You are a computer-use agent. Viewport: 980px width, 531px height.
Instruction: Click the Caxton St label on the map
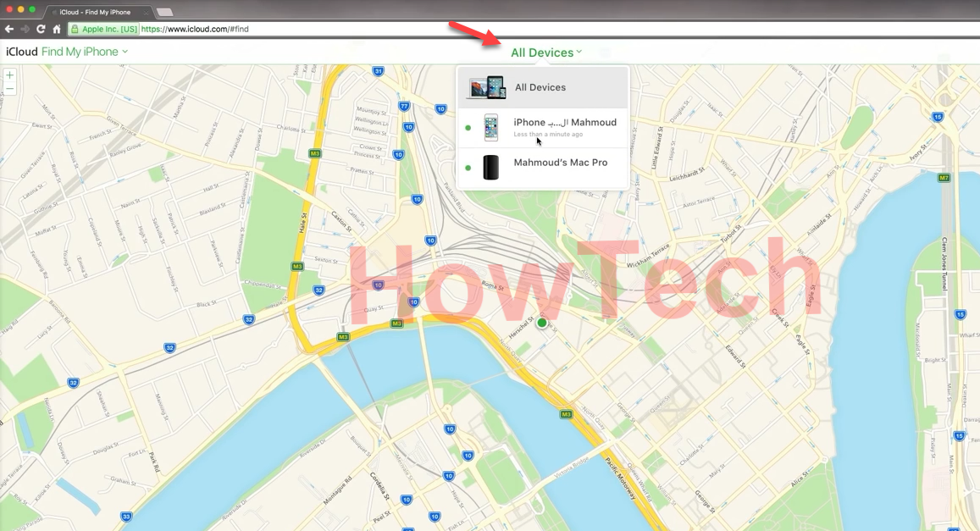(341, 222)
